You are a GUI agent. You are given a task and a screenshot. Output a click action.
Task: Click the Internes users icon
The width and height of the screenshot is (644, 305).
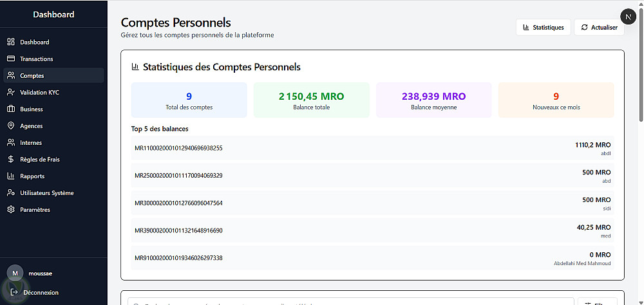[11, 142]
